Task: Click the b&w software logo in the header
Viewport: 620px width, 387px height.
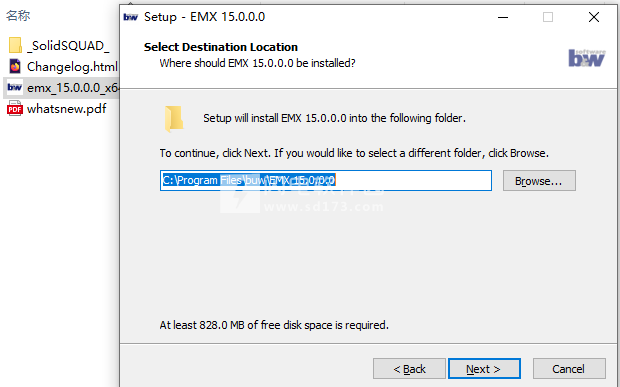Action: tap(587, 58)
